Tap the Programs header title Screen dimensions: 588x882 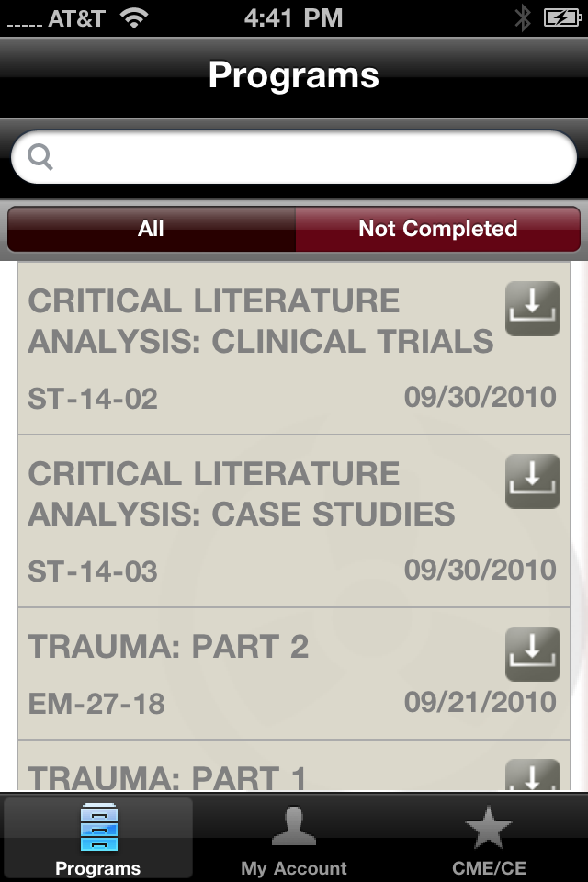294,75
